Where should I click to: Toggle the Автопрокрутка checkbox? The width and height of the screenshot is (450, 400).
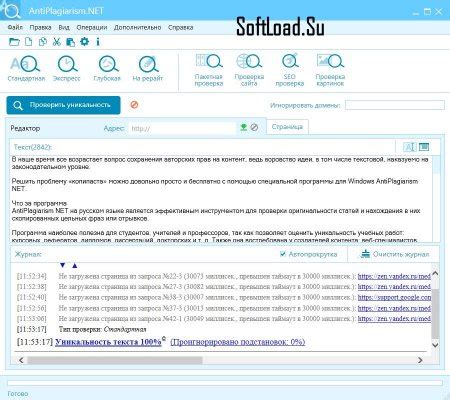pyautogui.click(x=283, y=254)
